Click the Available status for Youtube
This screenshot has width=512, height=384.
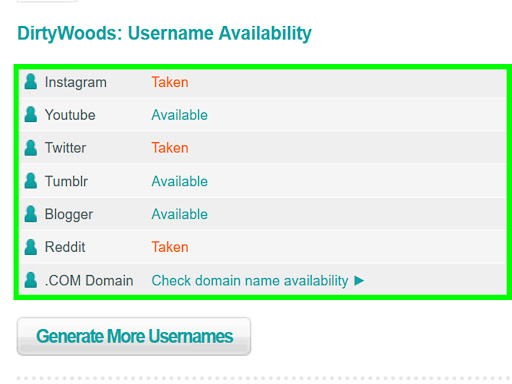click(180, 115)
